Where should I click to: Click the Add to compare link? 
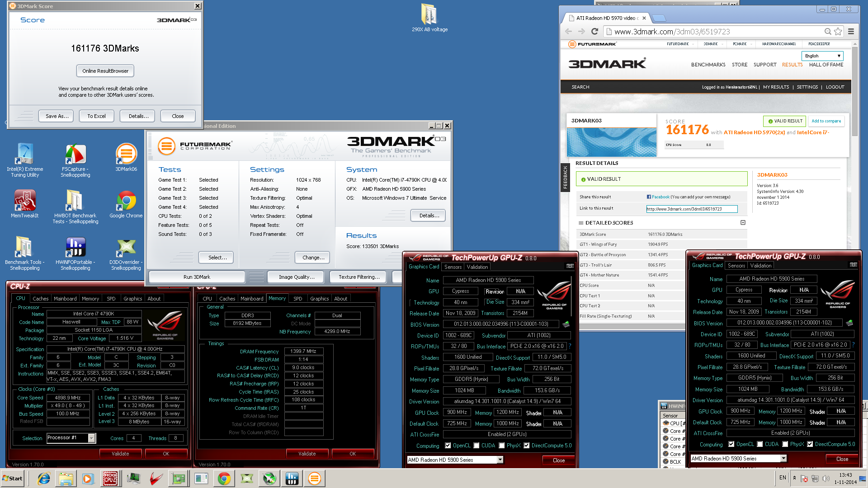pyautogui.click(x=826, y=121)
